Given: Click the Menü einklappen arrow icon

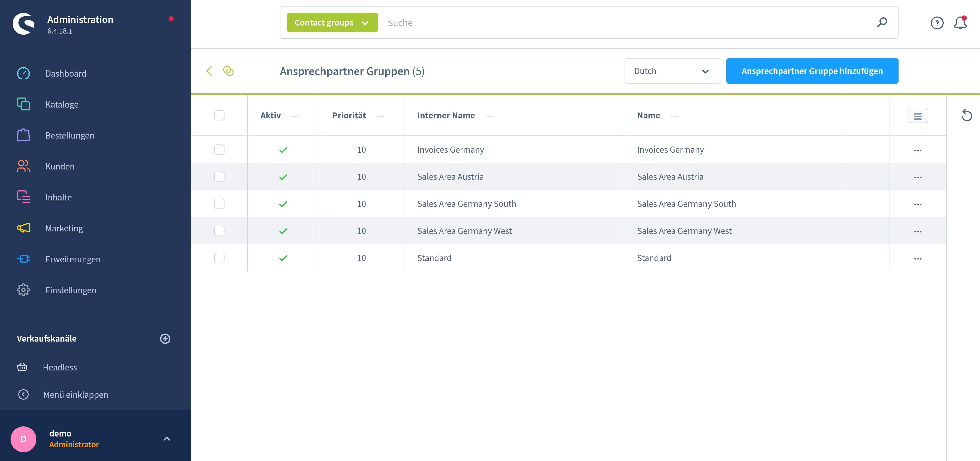Looking at the screenshot, I should [24, 394].
